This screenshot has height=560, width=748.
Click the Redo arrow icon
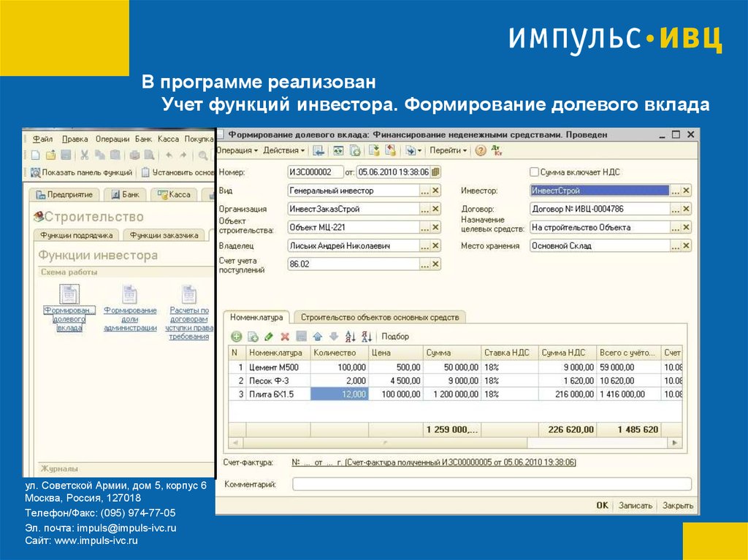tap(183, 155)
